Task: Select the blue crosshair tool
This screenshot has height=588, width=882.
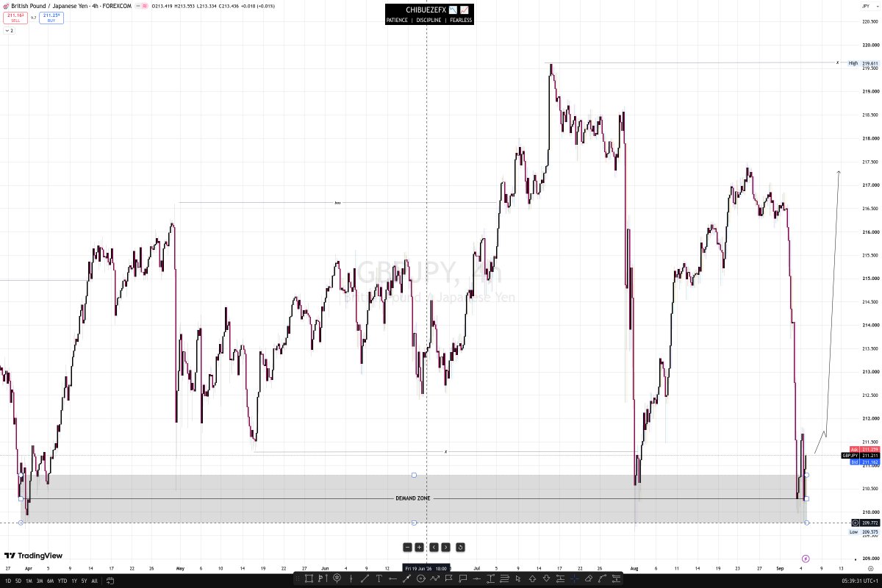Action: click(574, 578)
